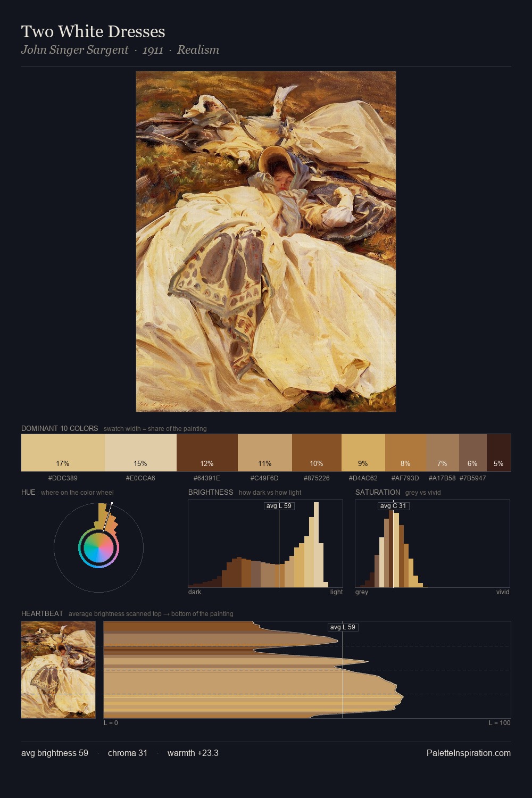Choose the 11% tan swatch
Image resolution: width=532 pixels, height=798 pixels.
point(265,453)
